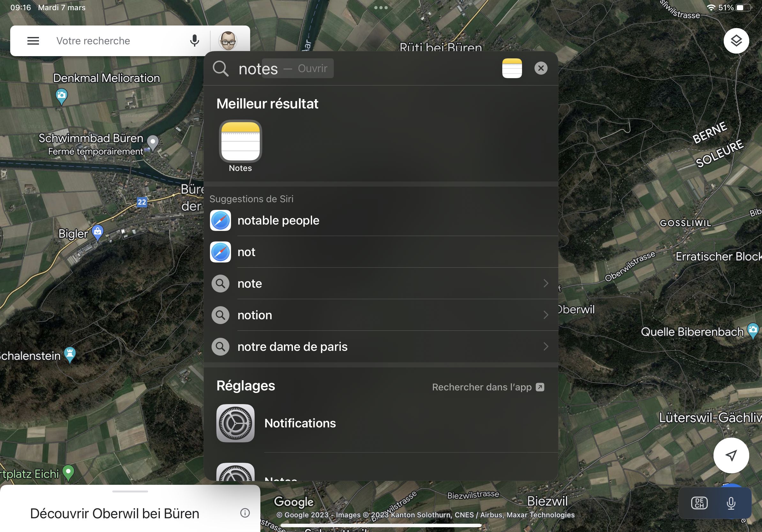
Task: Expand the 'note' suggestion chevron
Action: click(x=546, y=283)
